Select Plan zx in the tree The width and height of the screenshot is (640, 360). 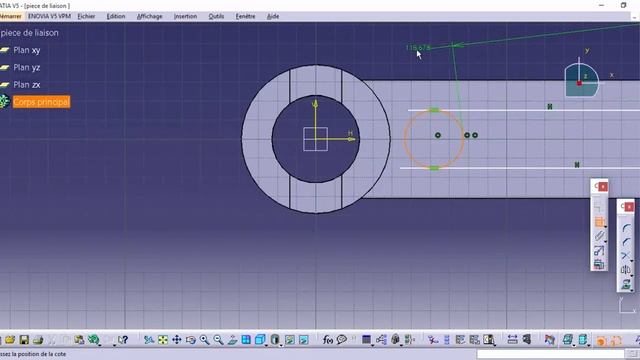point(27,84)
